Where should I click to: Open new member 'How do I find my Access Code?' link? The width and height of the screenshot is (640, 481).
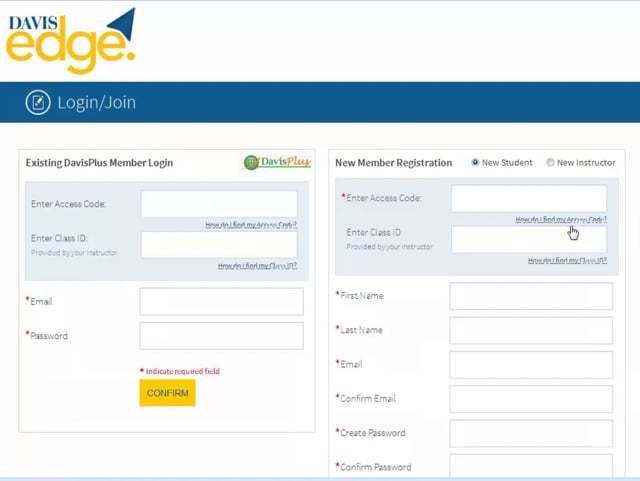(x=561, y=220)
